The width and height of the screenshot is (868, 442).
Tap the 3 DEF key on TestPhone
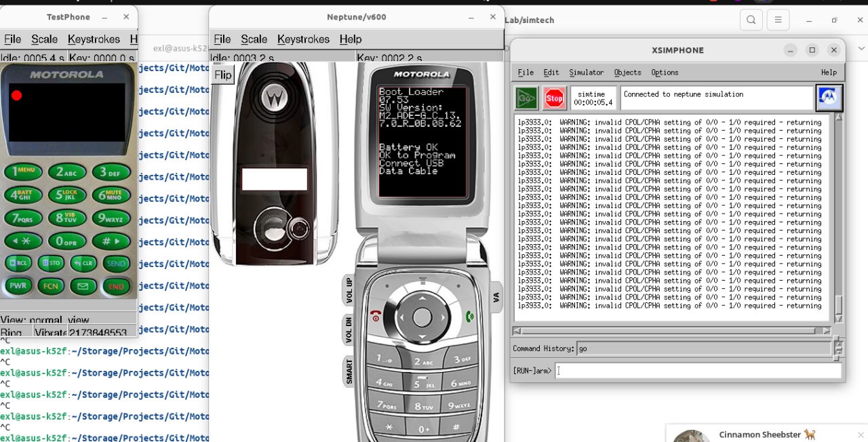(x=111, y=172)
